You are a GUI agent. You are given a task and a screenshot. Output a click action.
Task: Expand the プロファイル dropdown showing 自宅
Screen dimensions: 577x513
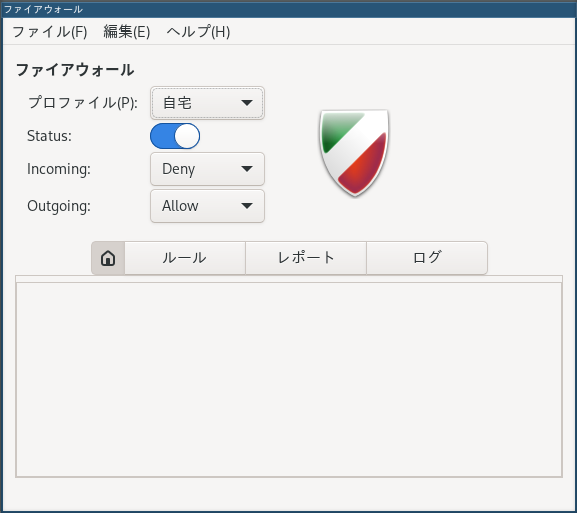point(207,103)
